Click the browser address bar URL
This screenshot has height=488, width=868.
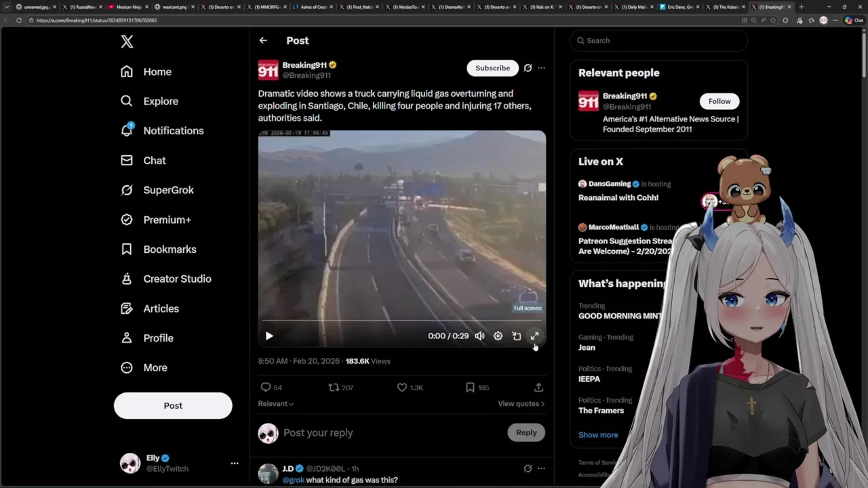pyautogui.click(x=96, y=20)
